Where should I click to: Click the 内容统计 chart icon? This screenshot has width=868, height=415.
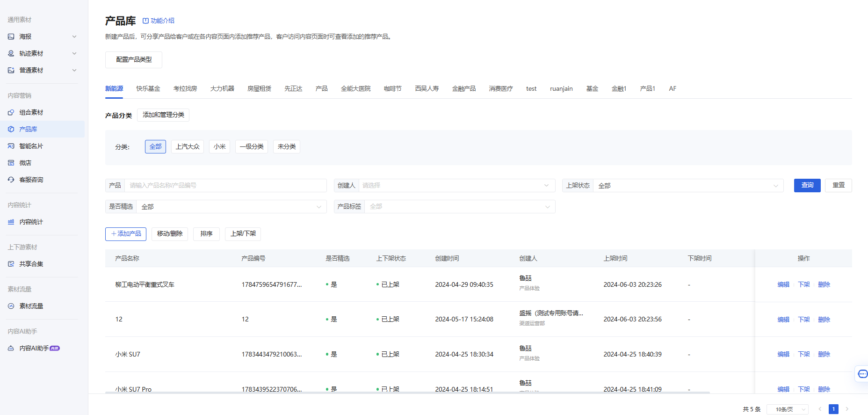(11, 222)
